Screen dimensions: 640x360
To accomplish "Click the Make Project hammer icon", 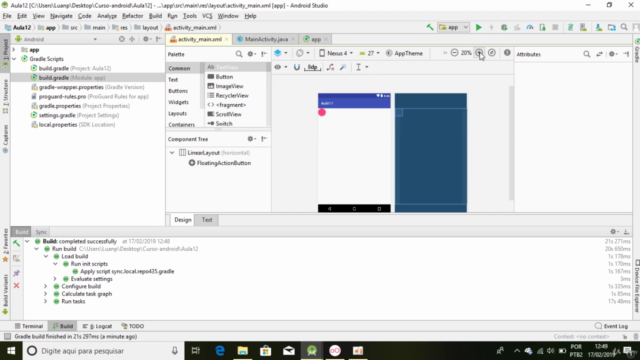I will click(430, 27).
